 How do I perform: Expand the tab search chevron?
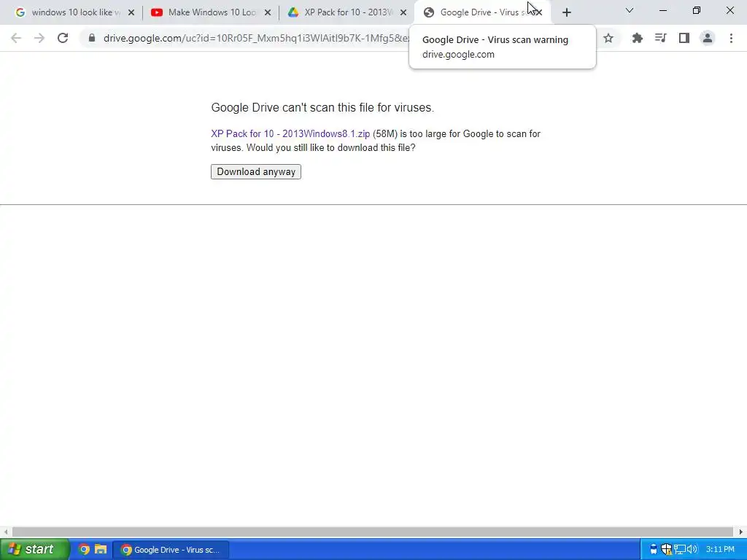click(x=630, y=10)
